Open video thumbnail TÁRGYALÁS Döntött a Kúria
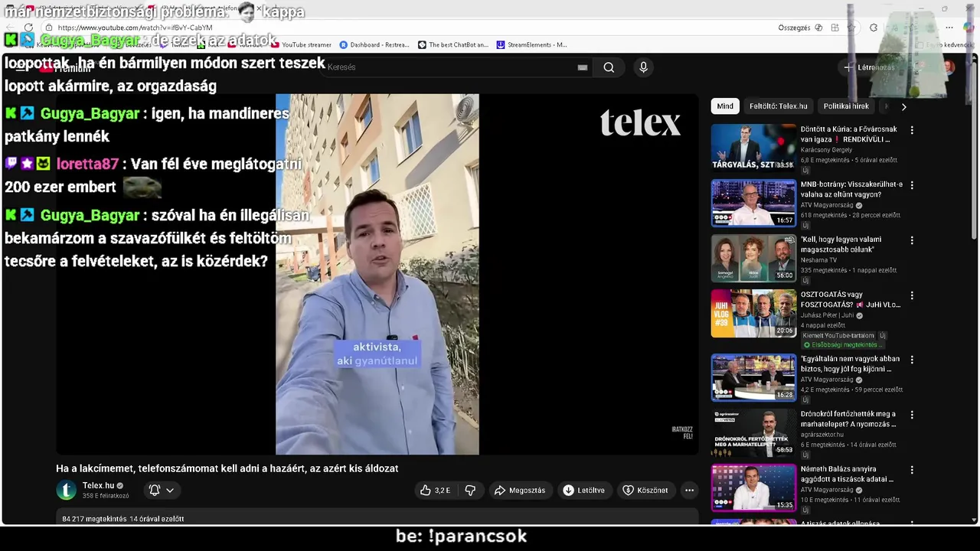 (x=753, y=147)
